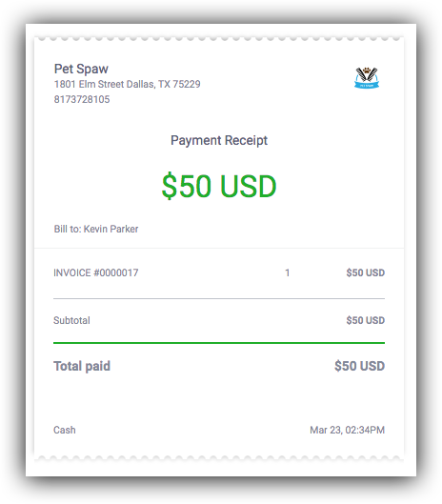Click the scalloped bottom edge of the receipt
The width and height of the screenshot is (442, 504).
[x=219, y=457]
